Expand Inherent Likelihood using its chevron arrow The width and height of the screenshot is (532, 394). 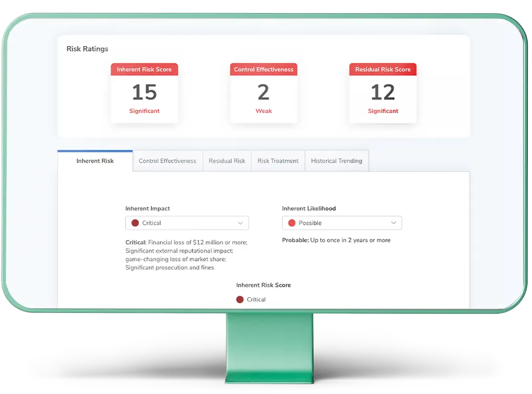point(394,223)
